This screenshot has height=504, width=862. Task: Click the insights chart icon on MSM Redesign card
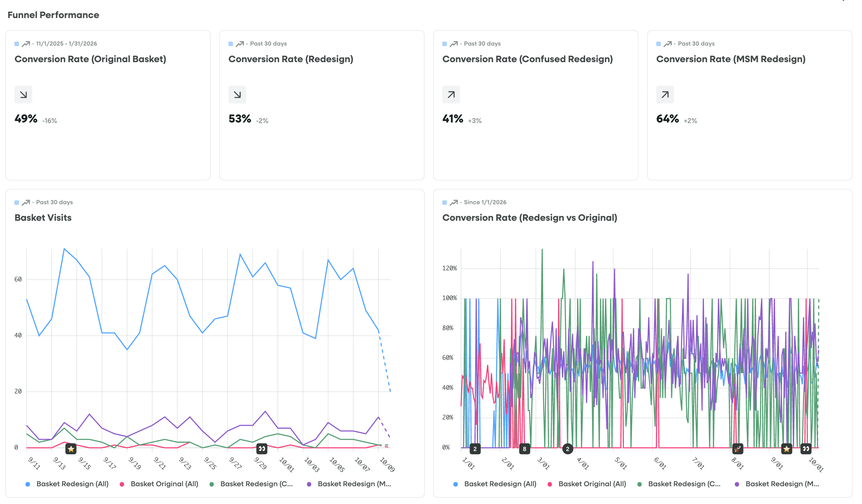pyautogui.click(x=668, y=44)
